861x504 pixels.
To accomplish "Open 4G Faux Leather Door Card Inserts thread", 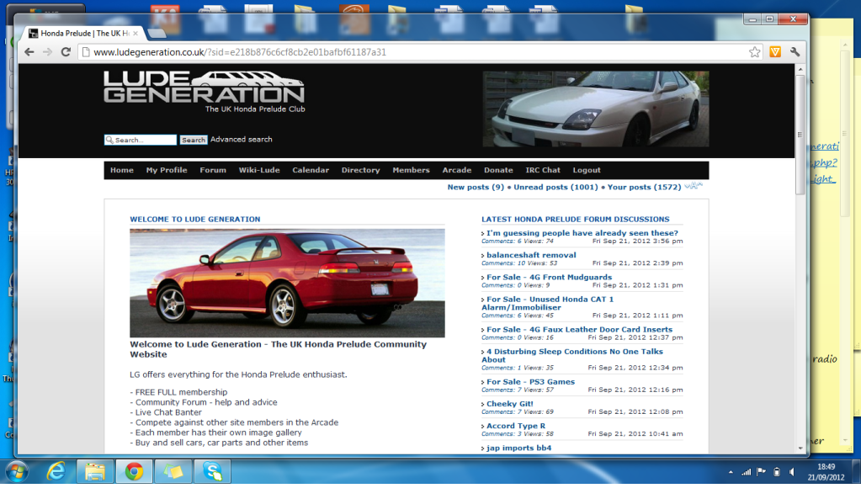I will 579,330.
